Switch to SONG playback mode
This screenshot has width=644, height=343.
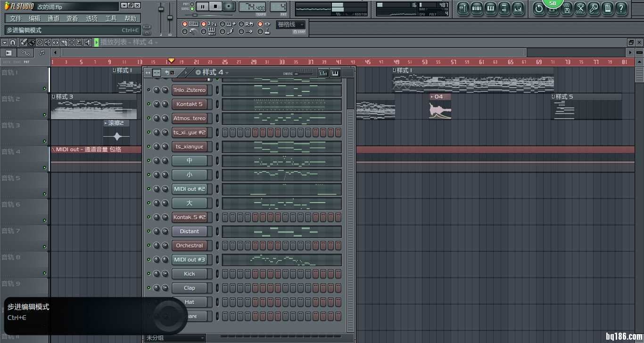click(192, 9)
